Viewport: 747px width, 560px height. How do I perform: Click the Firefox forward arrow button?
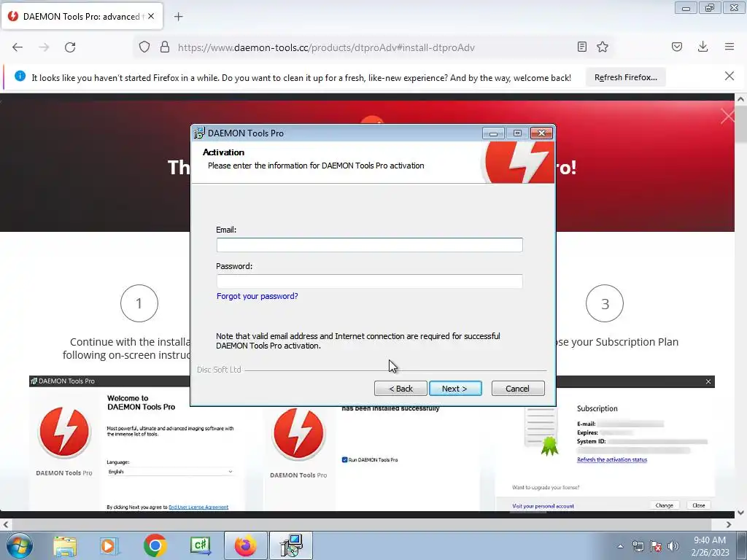44,47
